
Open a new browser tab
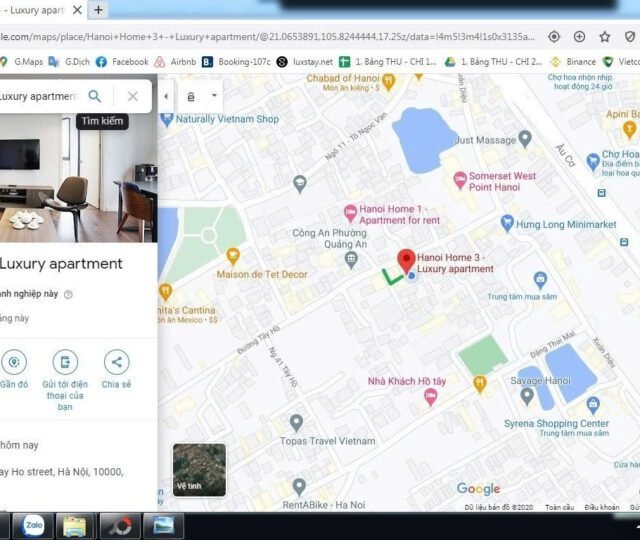point(98,10)
